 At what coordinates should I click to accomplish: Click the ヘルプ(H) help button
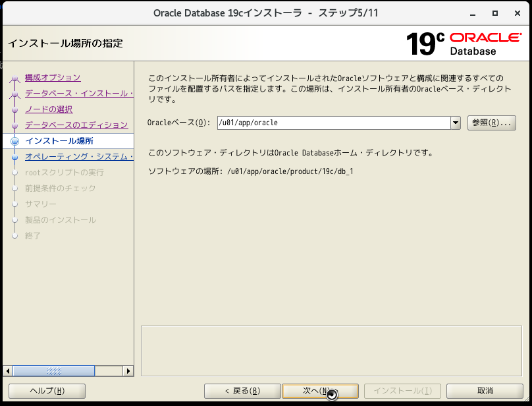(47, 391)
